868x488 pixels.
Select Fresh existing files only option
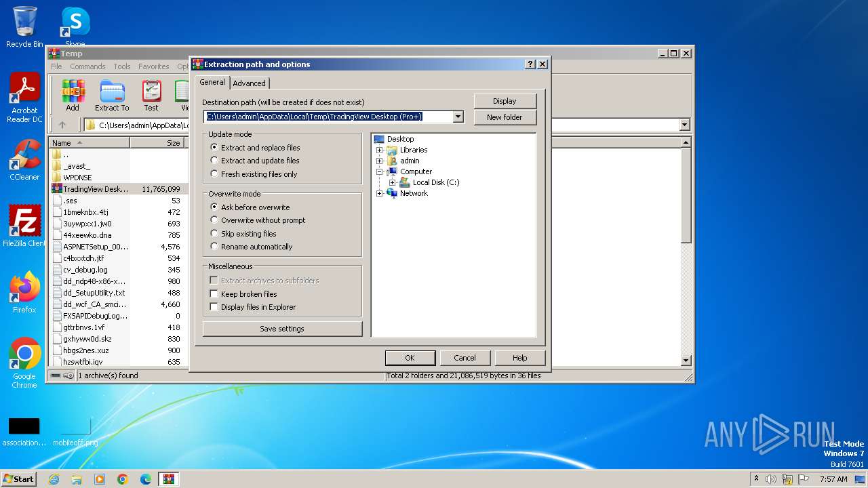point(254,174)
